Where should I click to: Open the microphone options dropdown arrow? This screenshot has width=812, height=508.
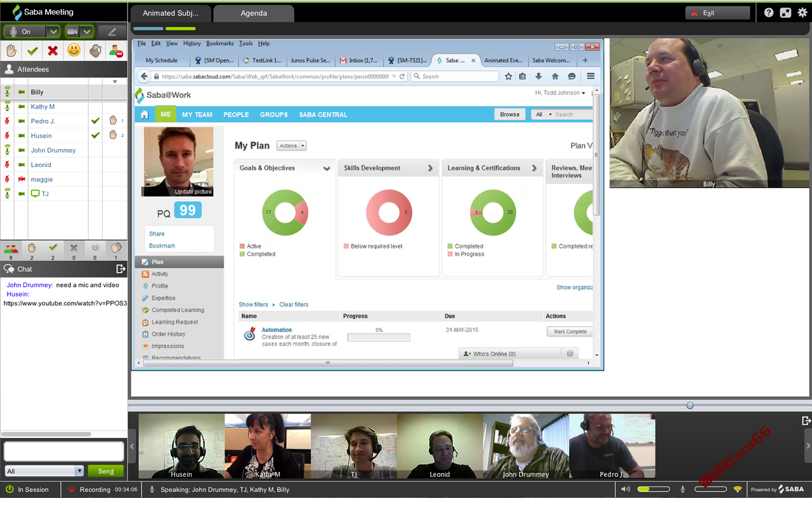53,31
